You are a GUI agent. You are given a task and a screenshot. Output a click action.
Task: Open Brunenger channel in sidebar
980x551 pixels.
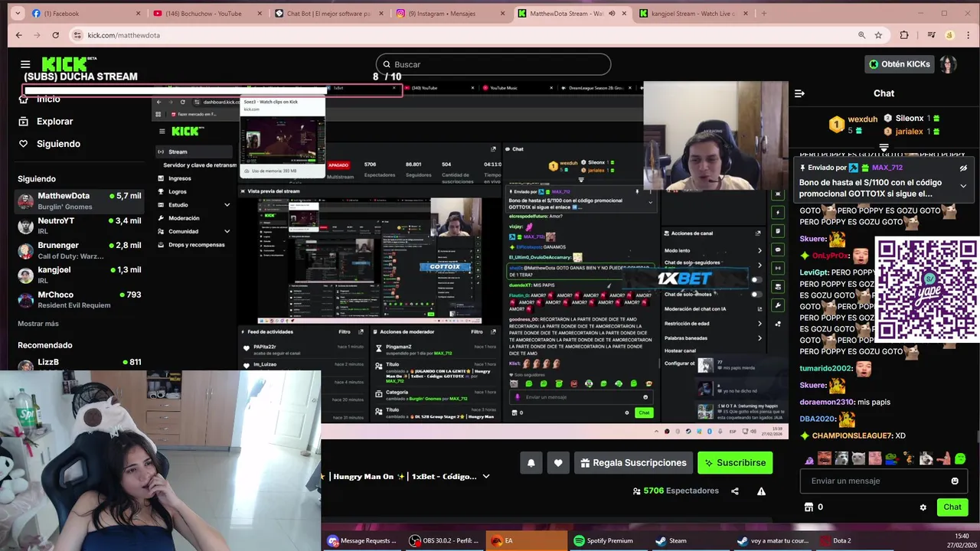click(x=80, y=250)
